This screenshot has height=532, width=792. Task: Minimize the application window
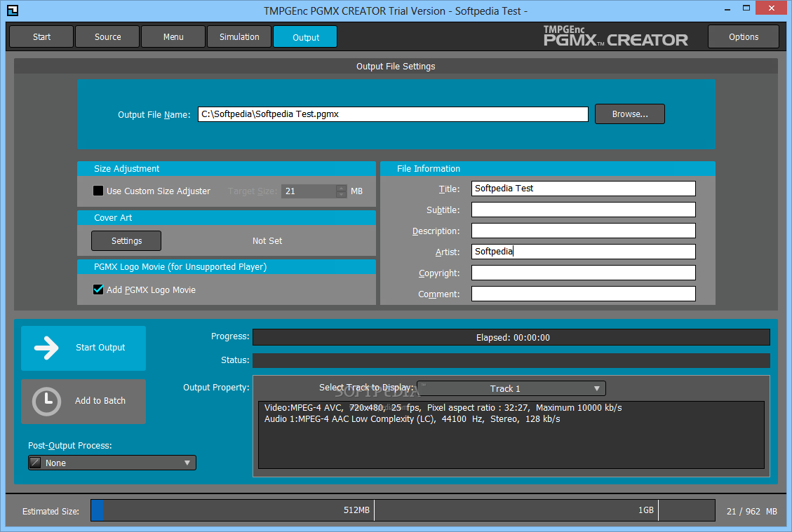coord(727,8)
